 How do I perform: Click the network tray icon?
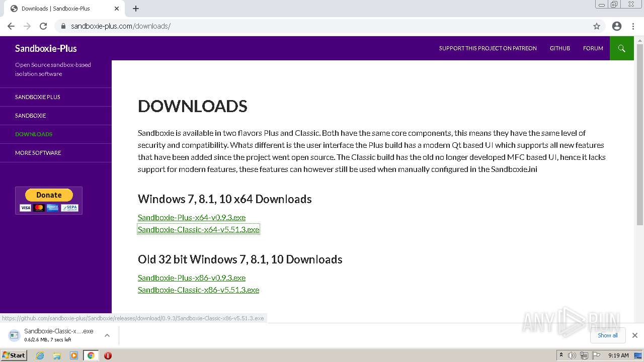click(584, 355)
